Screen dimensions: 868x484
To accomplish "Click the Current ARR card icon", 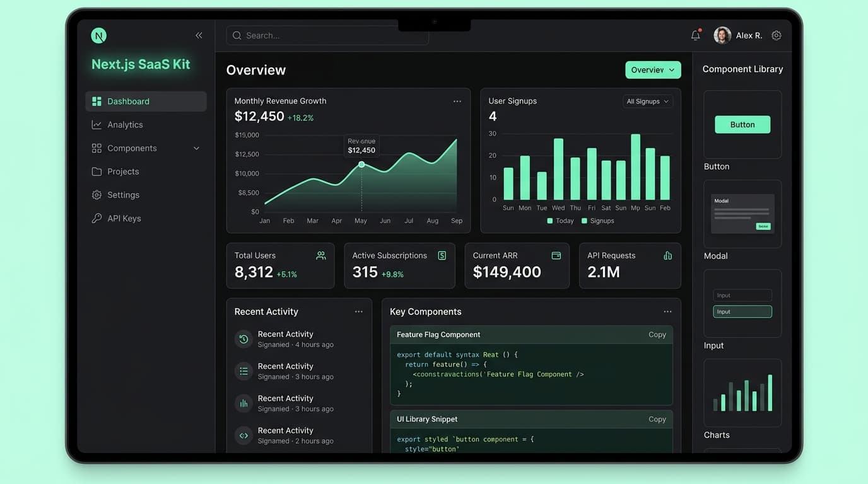I will (556, 255).
